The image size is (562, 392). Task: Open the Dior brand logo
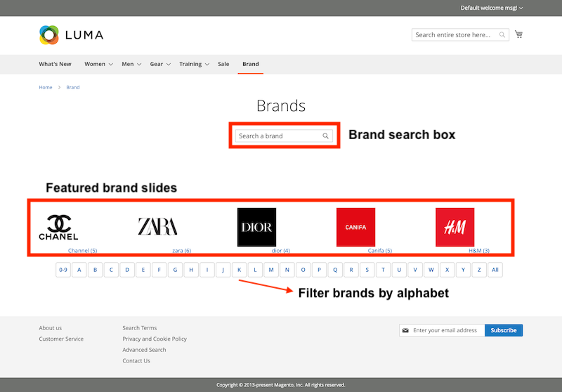point(256,227)
